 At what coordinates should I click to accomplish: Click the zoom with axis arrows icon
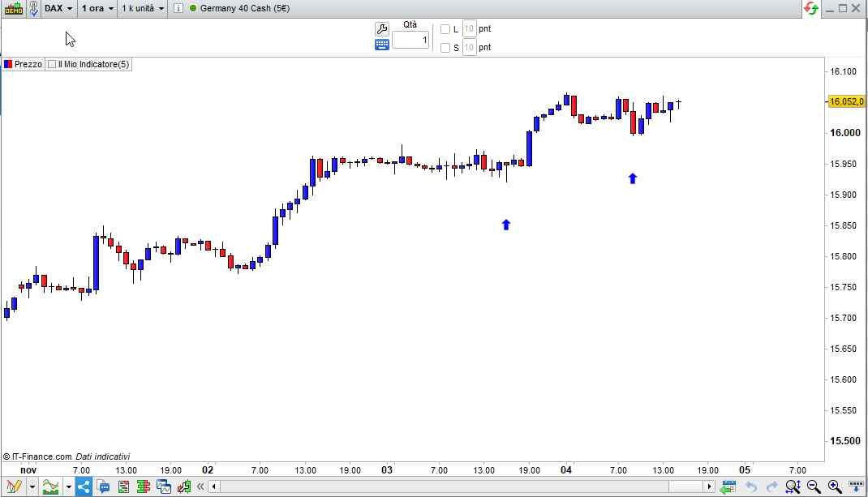tap(793, 487)
